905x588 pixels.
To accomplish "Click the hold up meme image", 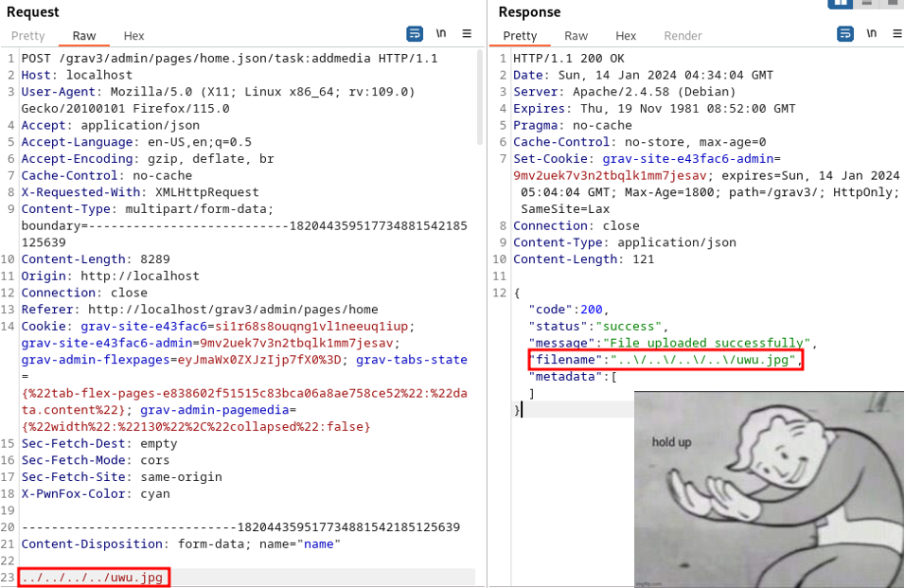I will coord(769,490).
